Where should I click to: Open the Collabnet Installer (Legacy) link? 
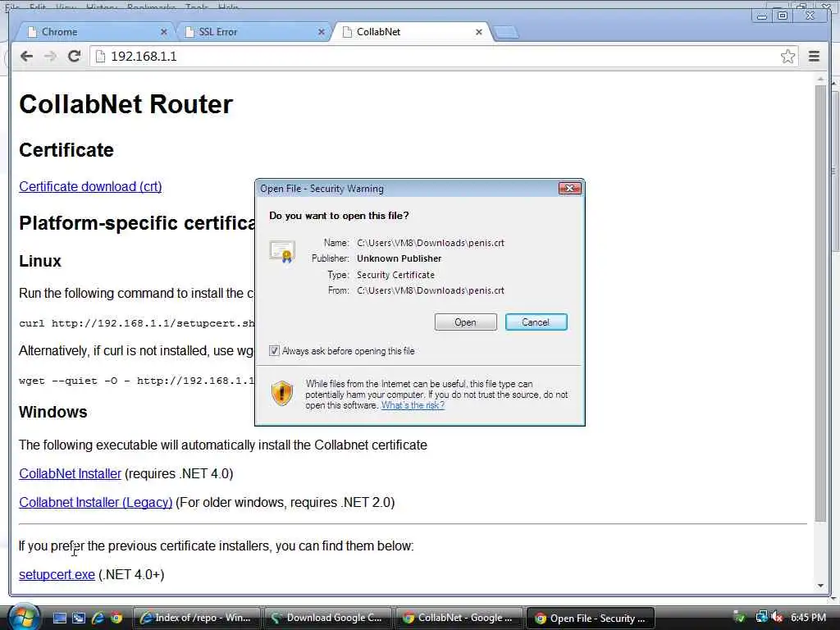tap(96, 503)
